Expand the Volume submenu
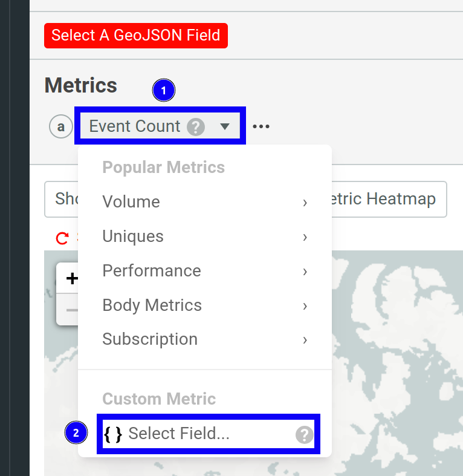 205,201
